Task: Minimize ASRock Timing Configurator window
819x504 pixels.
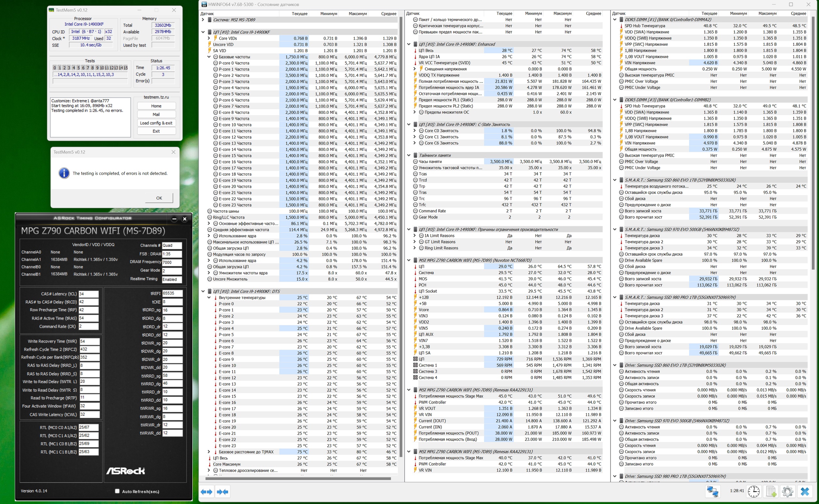Action: [x=174, y=219]
